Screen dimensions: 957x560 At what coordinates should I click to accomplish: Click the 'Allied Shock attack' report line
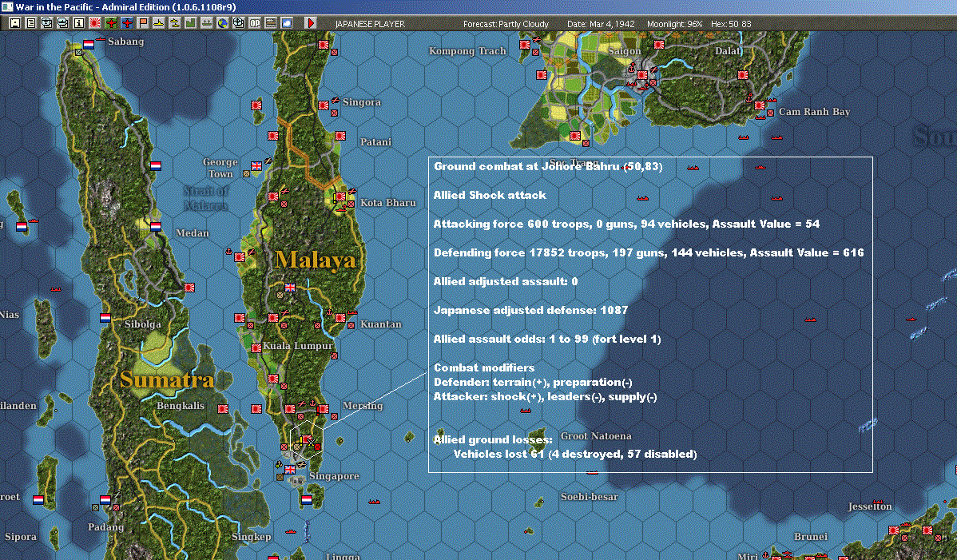click(x=490, y=195)
